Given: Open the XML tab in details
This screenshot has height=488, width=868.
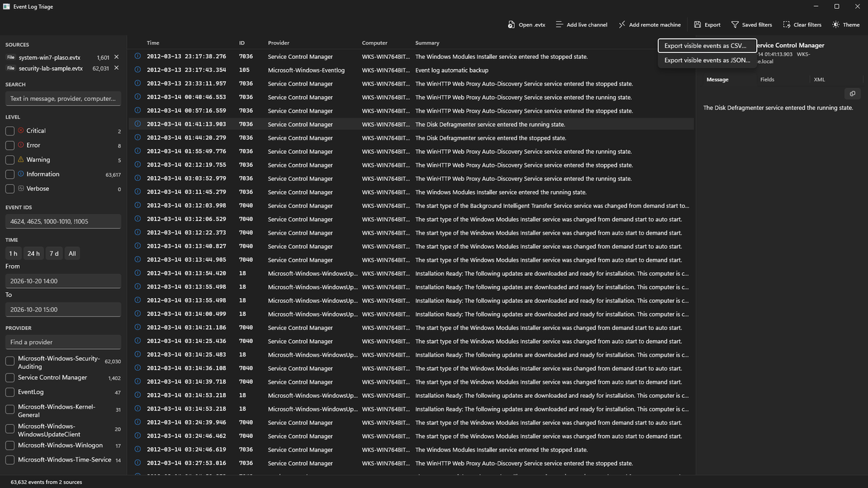Looking at the screenshot, I should 819,79.
